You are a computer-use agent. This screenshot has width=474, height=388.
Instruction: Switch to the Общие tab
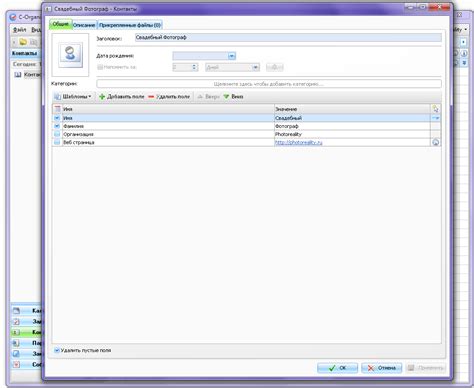(61, 24)
